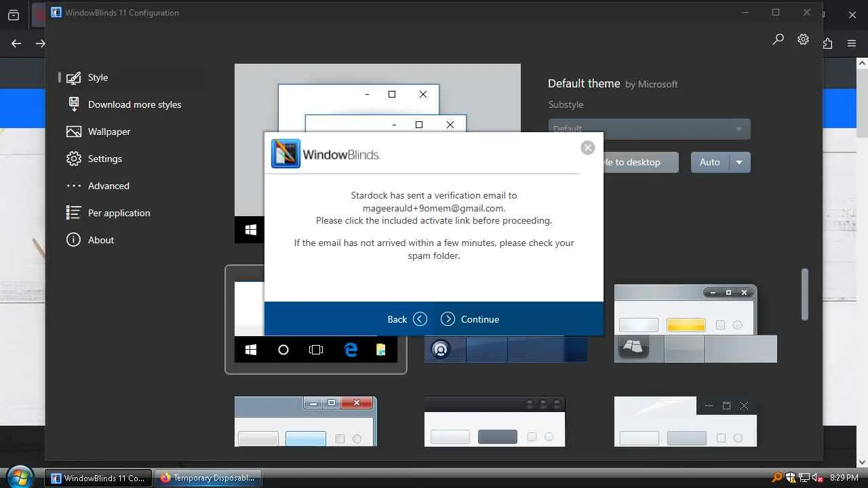Image resolution: width=868 pixels, height=488 pixels.
Task: Select the blue taskbar style thumbnail
Action: click(506, 349)
